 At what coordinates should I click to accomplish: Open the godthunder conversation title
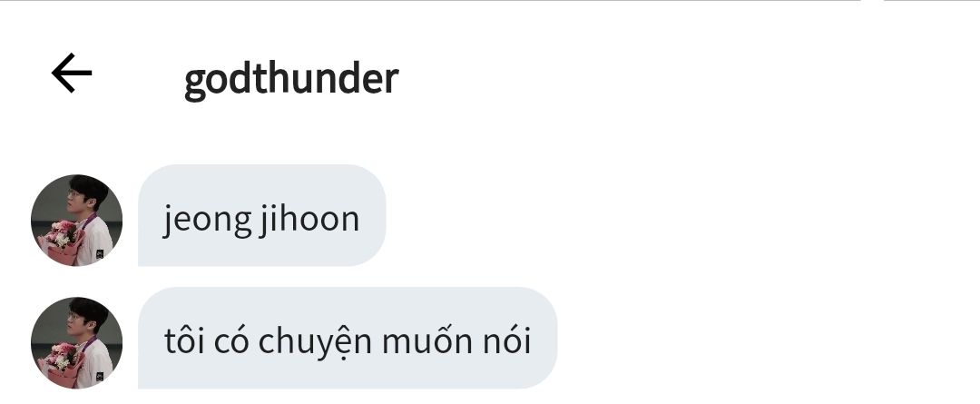click(x=291, y=80)
